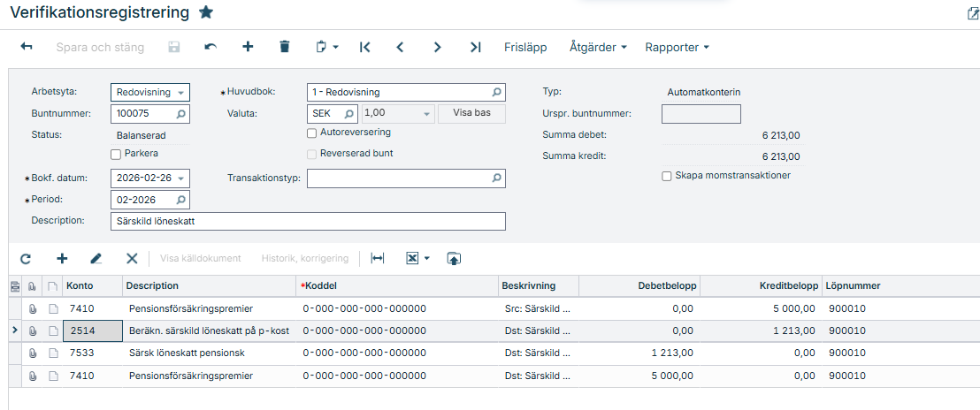
Task: Click the fit columns icon in grid toolbar
Action: coord(378,258)
